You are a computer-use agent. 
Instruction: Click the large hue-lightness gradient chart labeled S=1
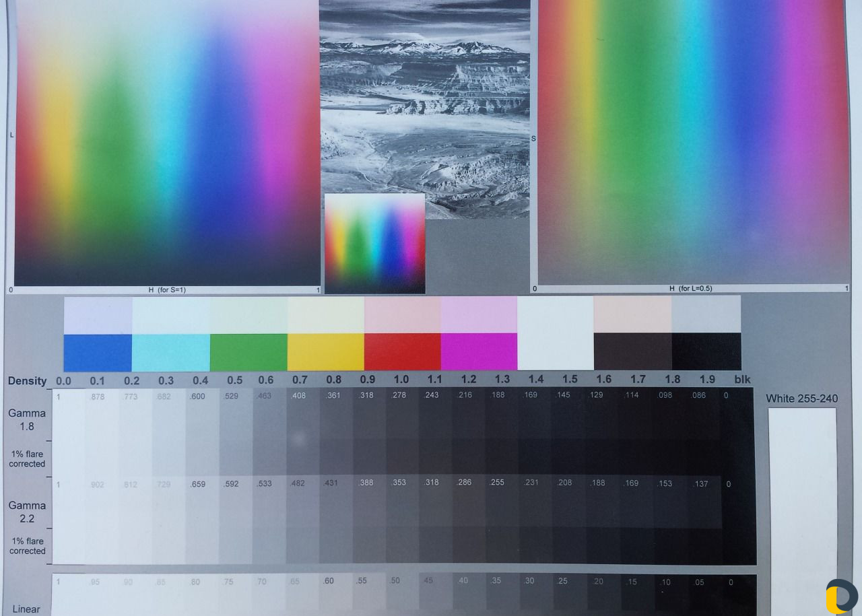167,143
